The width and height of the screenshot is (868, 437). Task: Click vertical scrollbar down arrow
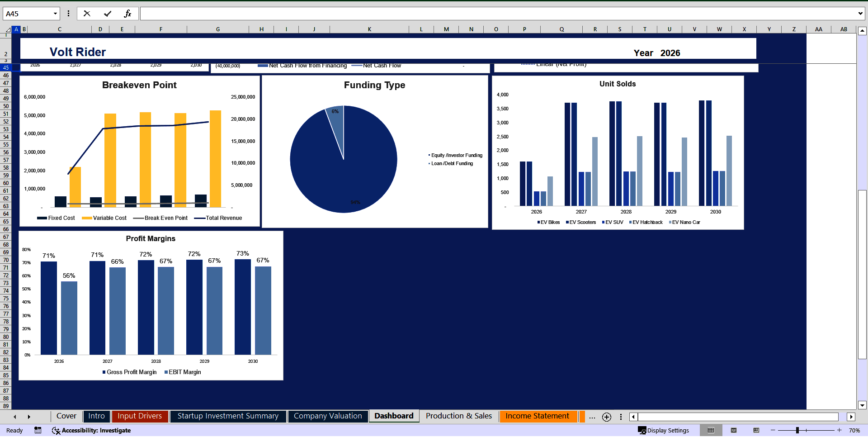coord(862,405)
